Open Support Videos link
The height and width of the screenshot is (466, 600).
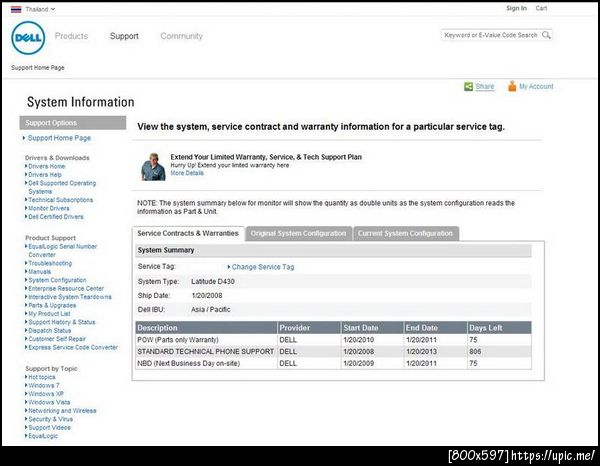pyautogui.click(x=49, y=428)
